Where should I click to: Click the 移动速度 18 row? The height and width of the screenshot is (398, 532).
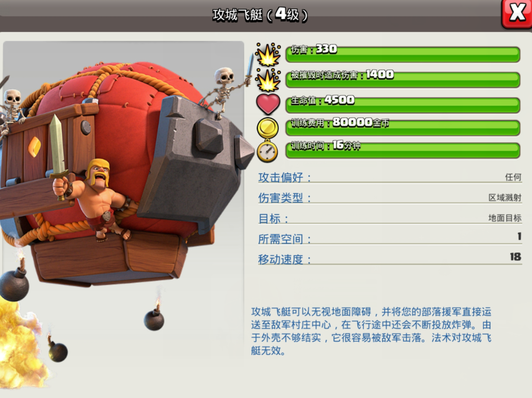[x=390, y=258]
